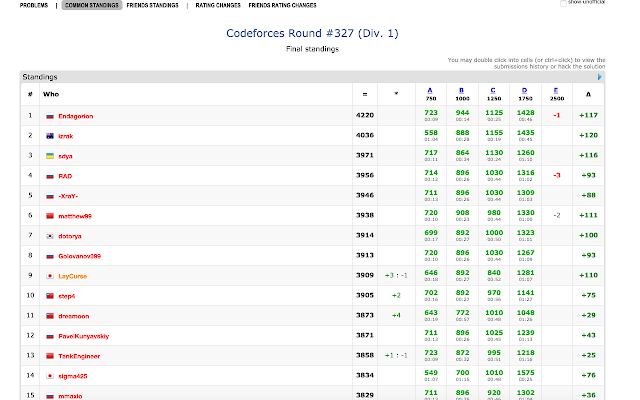Click sdya's problem C score 1130
The height and width of the screenshot is (400, 640).
pos(494,153)
